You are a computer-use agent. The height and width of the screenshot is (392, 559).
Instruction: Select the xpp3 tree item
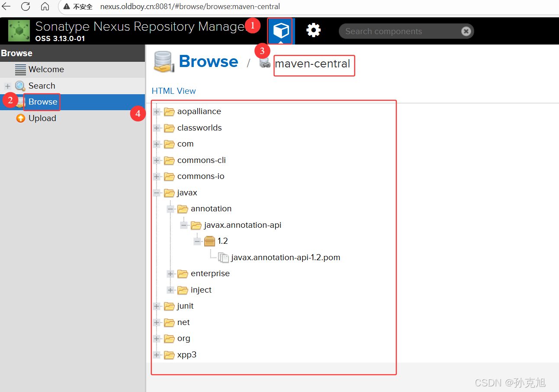187,355
